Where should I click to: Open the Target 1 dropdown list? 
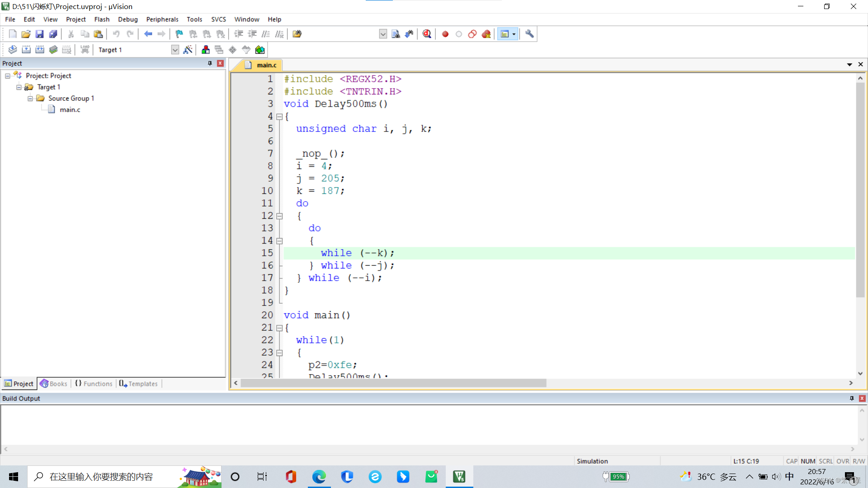(x=175, y=50)
